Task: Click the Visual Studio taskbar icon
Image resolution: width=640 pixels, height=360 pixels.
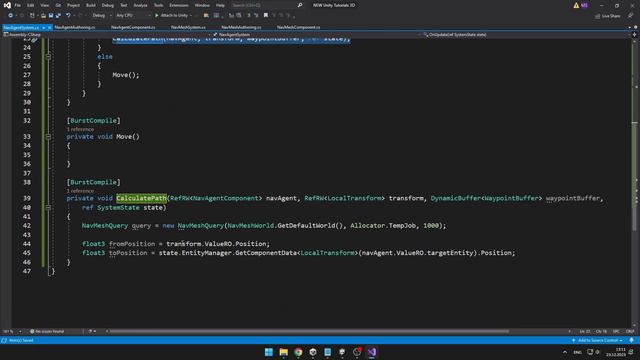Action: point(371,352)
